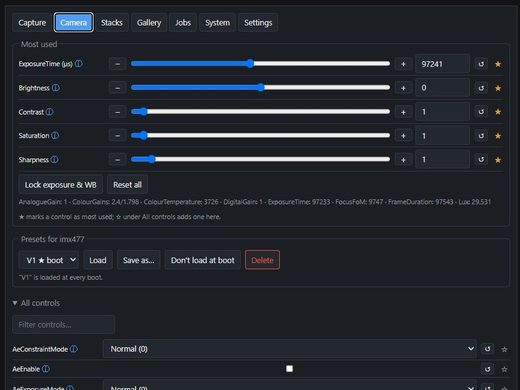This screenshot has width=520, height=390.
Task: Select the Camera tab
Action: pos(74,23)
